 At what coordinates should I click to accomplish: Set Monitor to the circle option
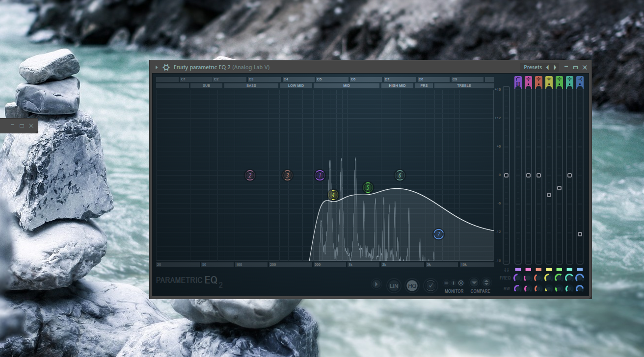[461, 283]
